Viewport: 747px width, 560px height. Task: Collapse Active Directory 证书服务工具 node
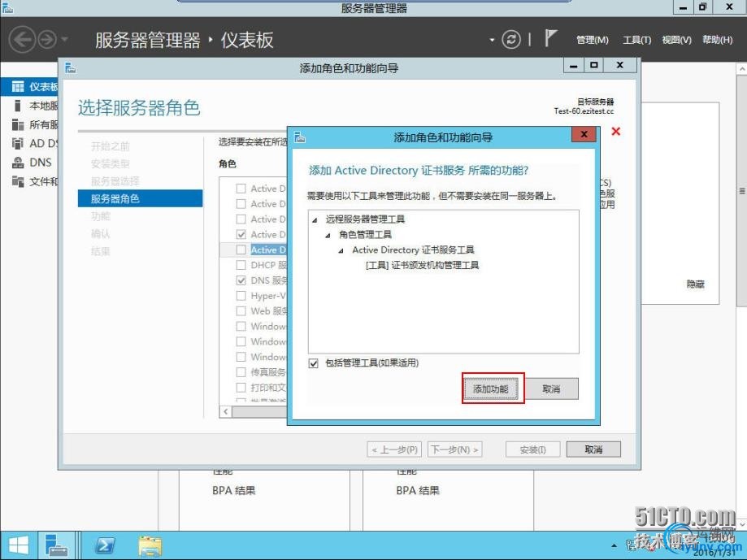click(x=341, y=250)
